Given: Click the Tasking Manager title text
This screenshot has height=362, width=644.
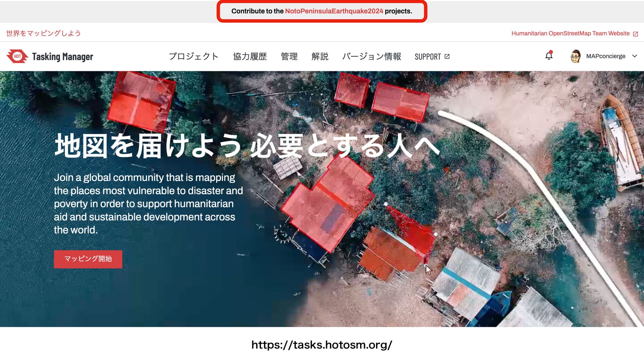Looking at the screenshot, I should click(x=63, y=57).
